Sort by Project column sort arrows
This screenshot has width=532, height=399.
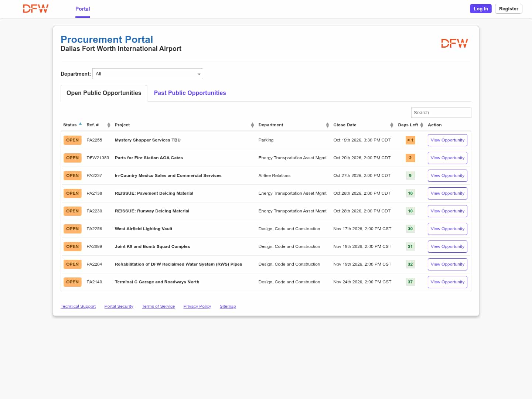point(252,125)
